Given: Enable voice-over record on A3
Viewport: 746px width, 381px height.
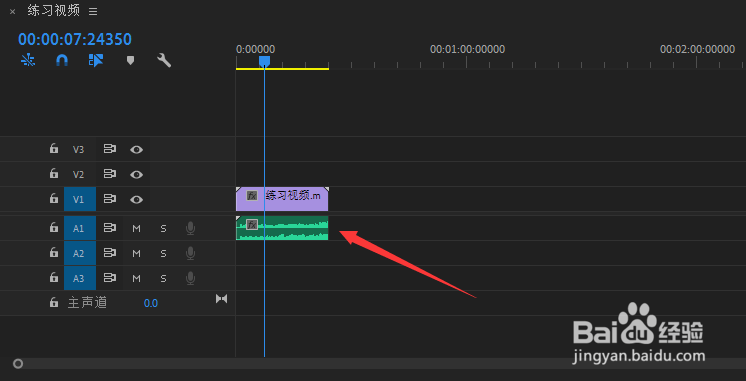Looking at the screenshot, I should [x=190, y=278].
